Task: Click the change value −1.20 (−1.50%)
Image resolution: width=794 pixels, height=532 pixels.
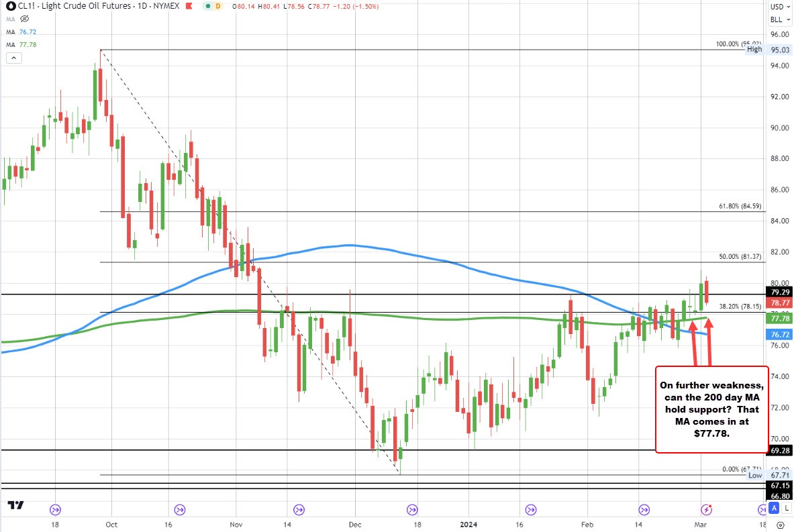Action: click(356, 7)
